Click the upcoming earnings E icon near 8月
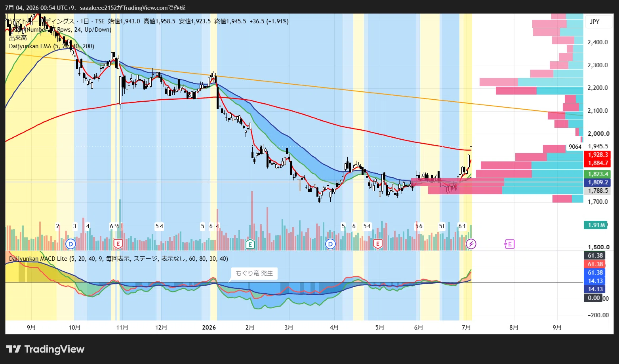This screenshot has height=364, width=619. pos(509,244)
